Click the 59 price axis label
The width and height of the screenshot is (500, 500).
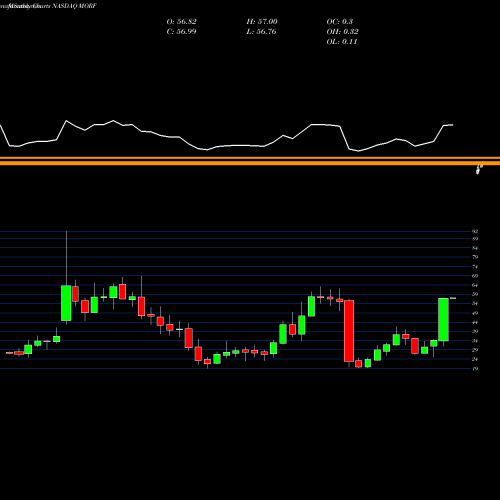475,294
